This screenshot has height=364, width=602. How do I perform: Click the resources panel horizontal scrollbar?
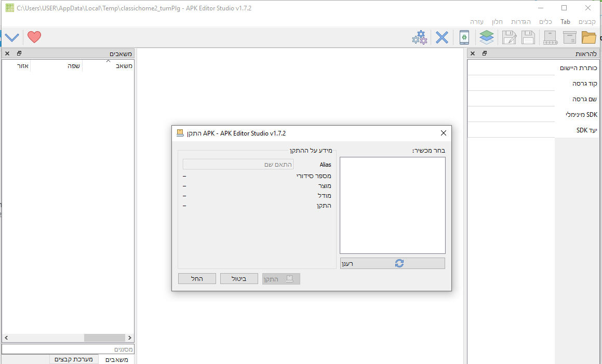click(x=68, y=338)
